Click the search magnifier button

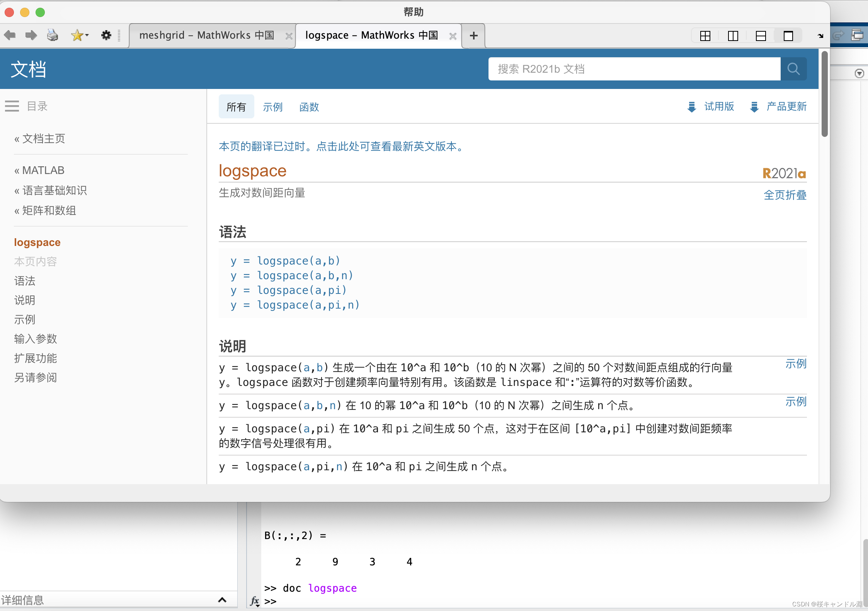793,69
